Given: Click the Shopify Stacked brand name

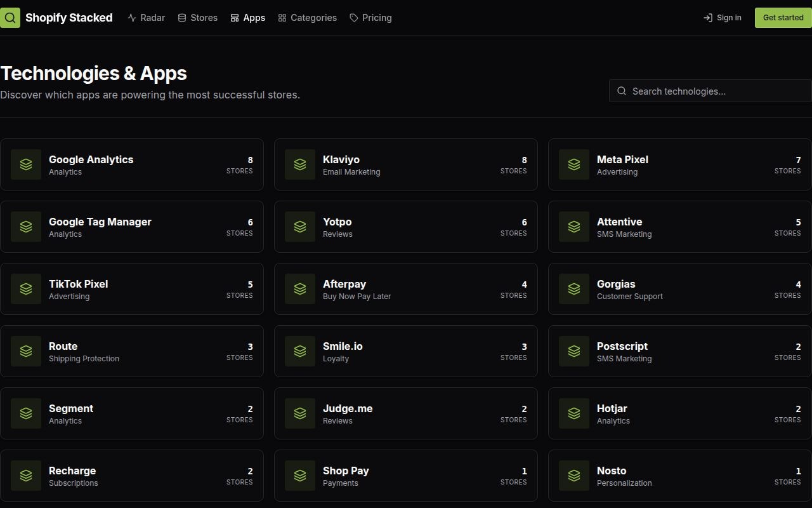Looking at the screenshot, I should (x=69, y=18).
